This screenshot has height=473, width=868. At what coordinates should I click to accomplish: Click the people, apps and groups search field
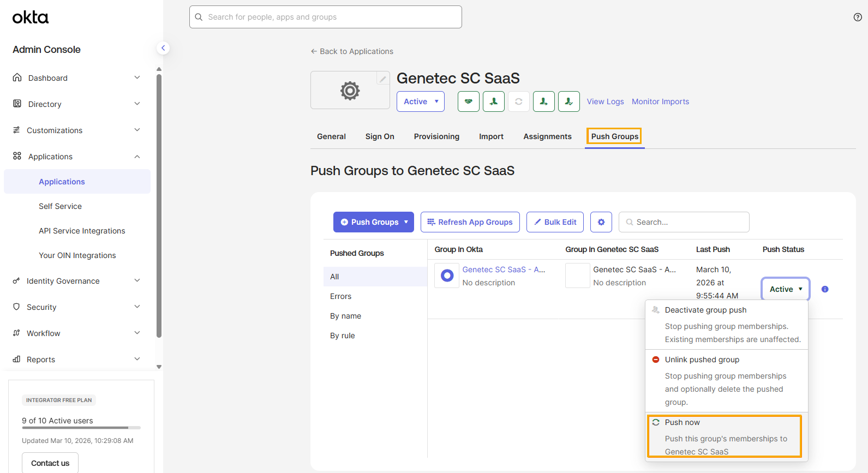click(326, 17)
